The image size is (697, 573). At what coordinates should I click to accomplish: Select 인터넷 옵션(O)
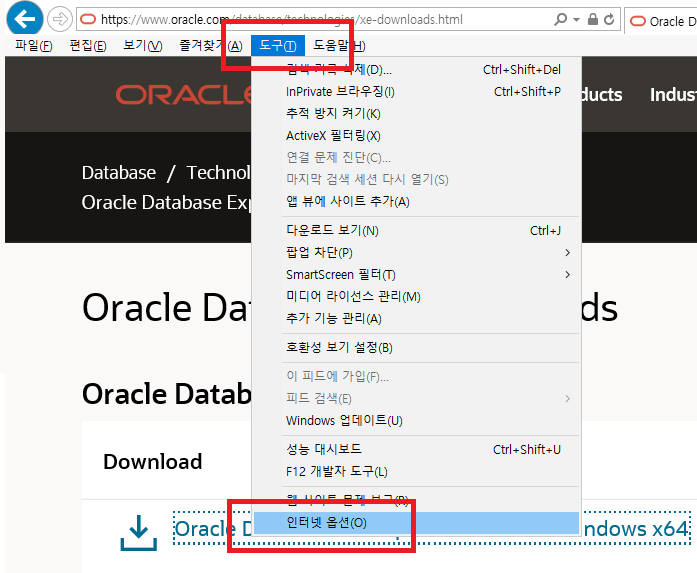pos(417,523)
